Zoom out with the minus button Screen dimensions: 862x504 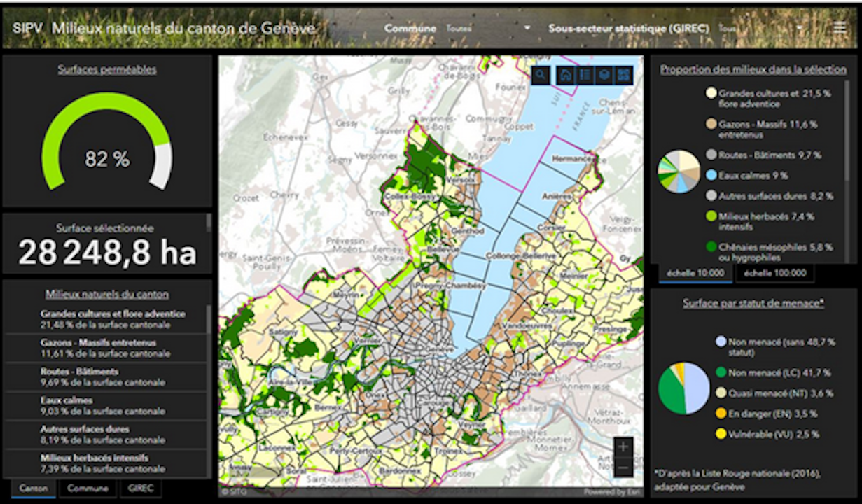click(x=623, y=467)
